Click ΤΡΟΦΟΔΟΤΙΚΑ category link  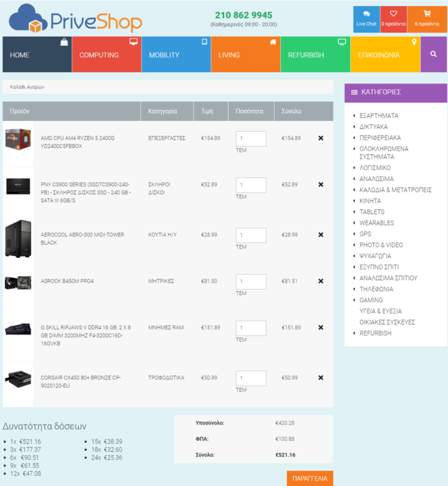click(166, 378)
